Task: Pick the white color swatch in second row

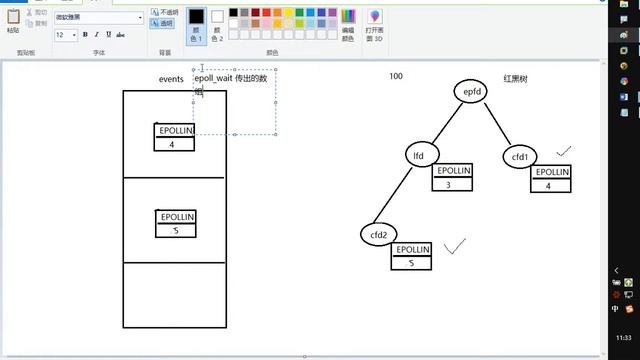Action: click(x=233, y=24)
